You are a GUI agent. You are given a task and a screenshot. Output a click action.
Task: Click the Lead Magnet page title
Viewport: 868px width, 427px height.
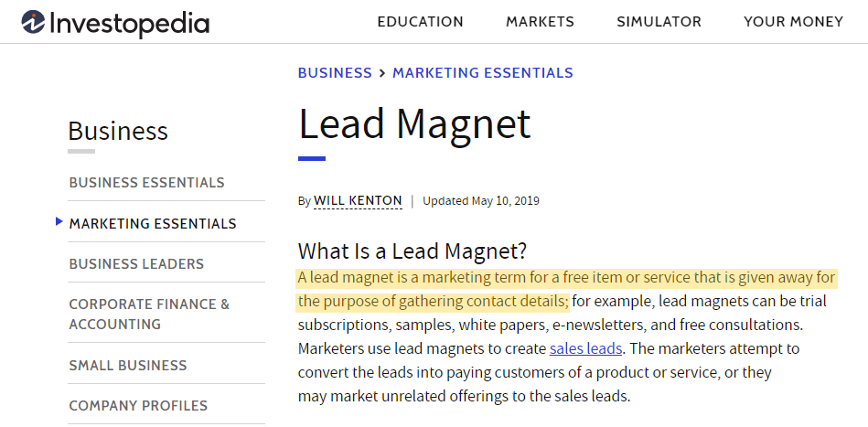coord(414,123)
